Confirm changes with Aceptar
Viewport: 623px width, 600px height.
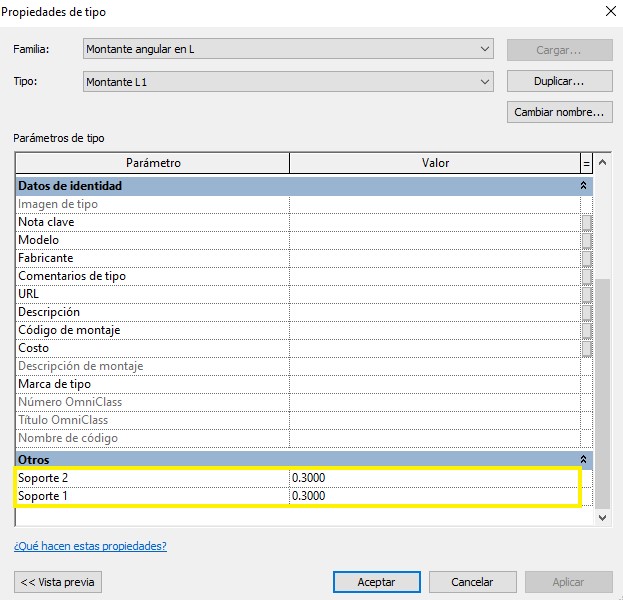pyautogui.click(x=376, y=581)
